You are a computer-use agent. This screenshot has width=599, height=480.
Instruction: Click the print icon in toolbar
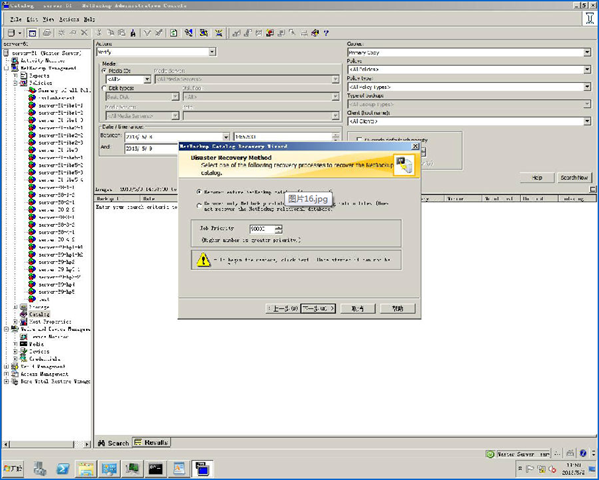pyautogui.click(x=47, y=33)
